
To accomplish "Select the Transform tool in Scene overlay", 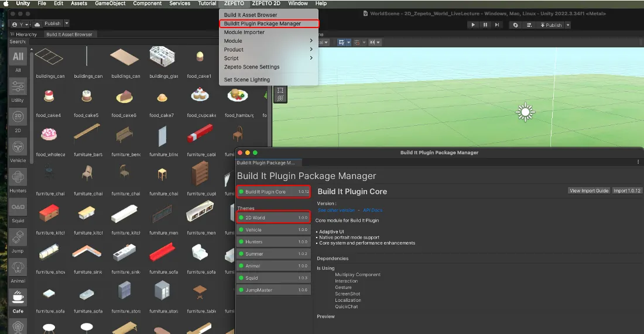I will [280, 98].
